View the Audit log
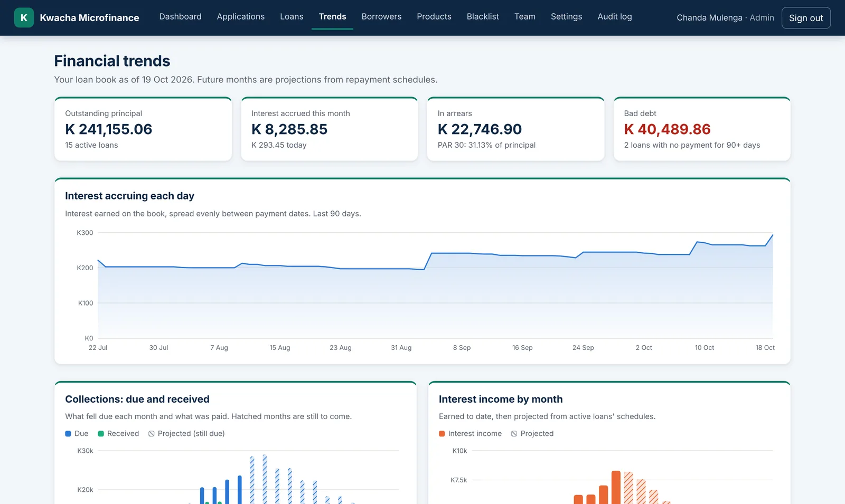Screen dimensions: 845x504 pos(614,16)
